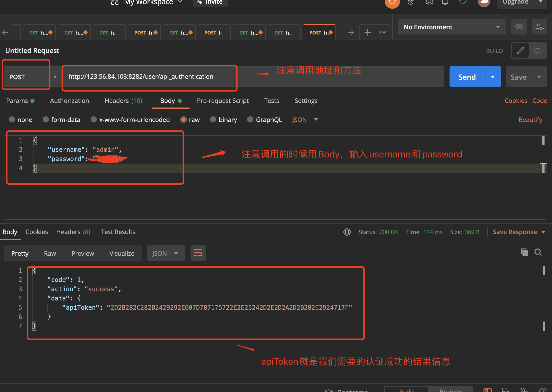Viewport: 552px width, 392px height.
Task: Open response search magnifier icon
Action: [538, 252]
